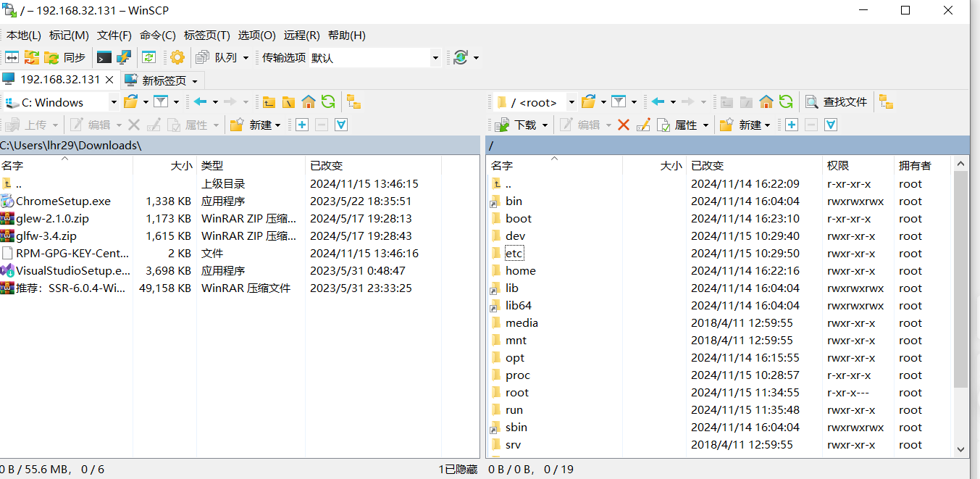Click the synchronize browsing icon with two folders
980x479 pixels.
(32, 57)
